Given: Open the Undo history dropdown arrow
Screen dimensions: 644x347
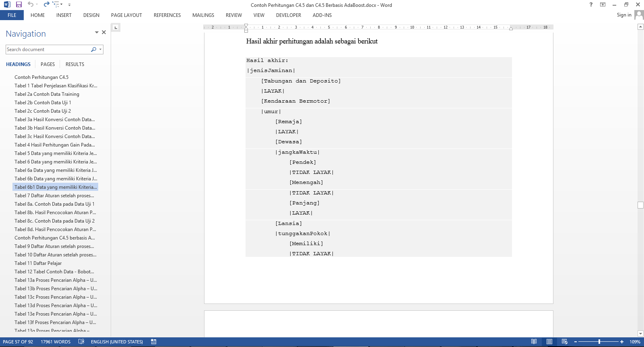Looking at the screenshot, I should coord(37,5).
